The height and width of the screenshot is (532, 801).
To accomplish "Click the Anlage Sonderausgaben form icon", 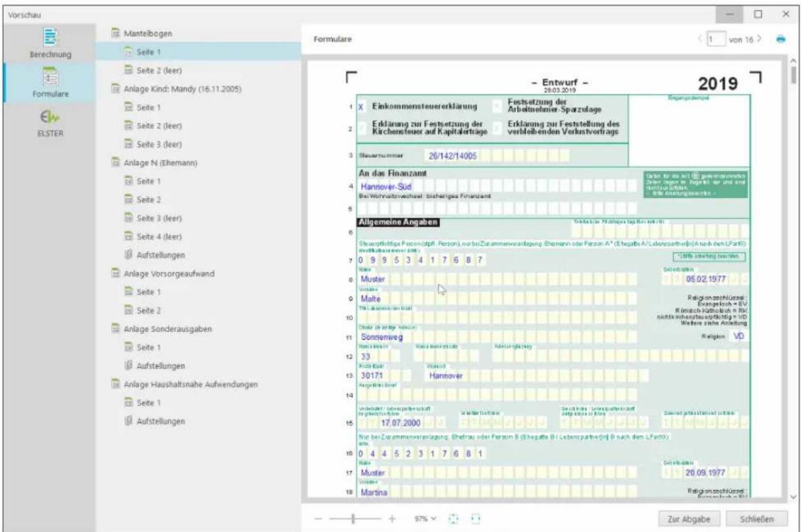I will point(115,329).
